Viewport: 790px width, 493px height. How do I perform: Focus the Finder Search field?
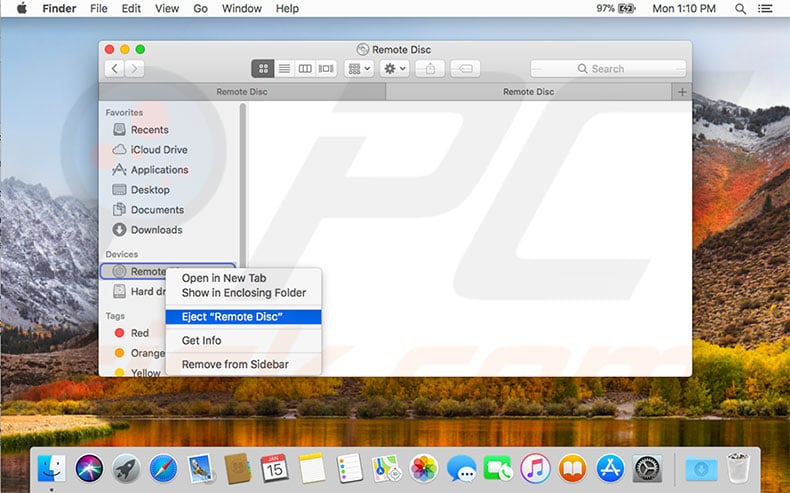[608, 68]
